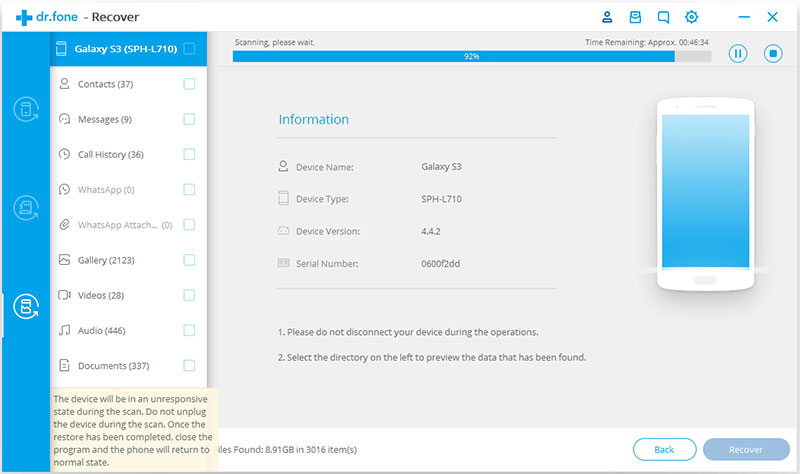
Task: Enable the Audio (446) checkbox
Action: [x=189, y=330]
